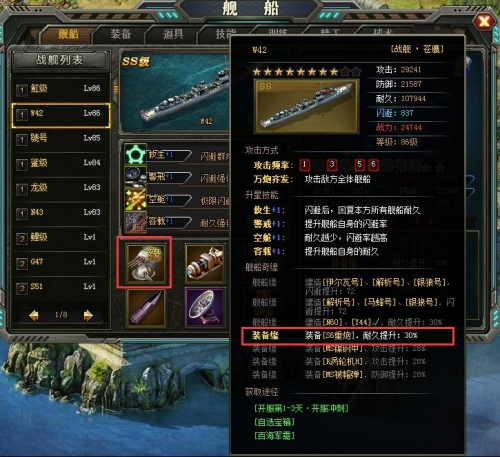Screen dimensions: 500x457
Task: Open the 道具 tab
Action: (x=173, y=34)
